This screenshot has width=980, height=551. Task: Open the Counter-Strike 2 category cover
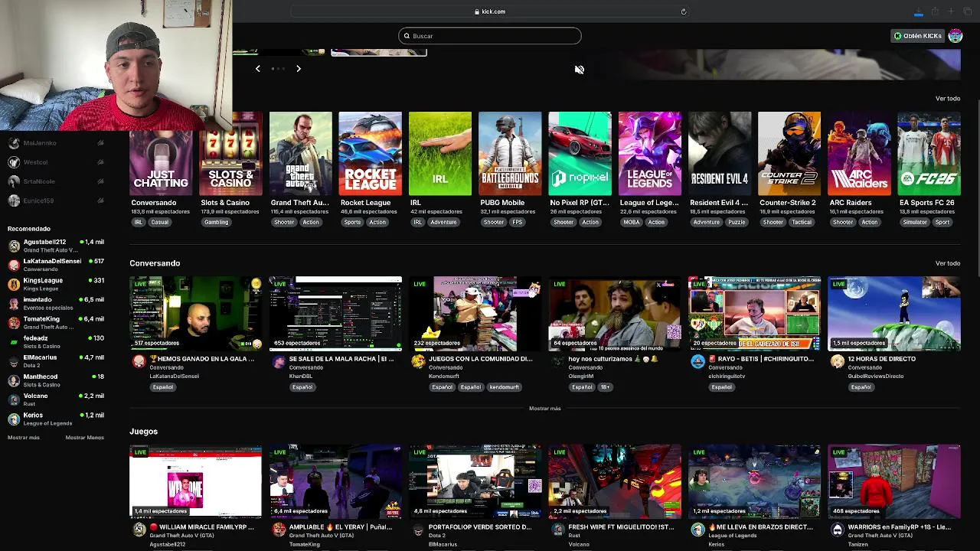(x=789, y=154)
